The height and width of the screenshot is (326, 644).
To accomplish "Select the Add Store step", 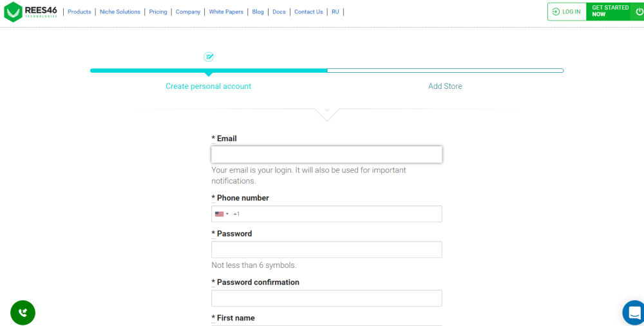I will coord(445,86).
